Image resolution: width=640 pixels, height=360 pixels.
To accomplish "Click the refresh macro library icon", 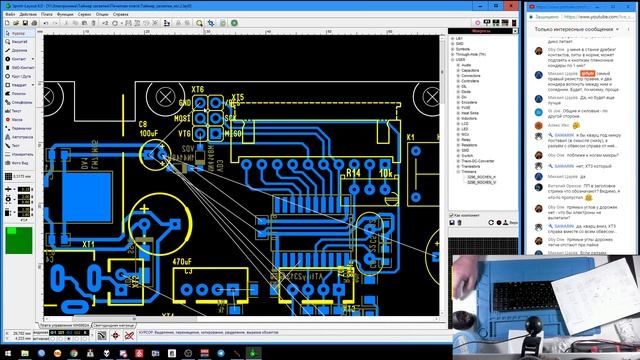I will click(x=491, y=222).
